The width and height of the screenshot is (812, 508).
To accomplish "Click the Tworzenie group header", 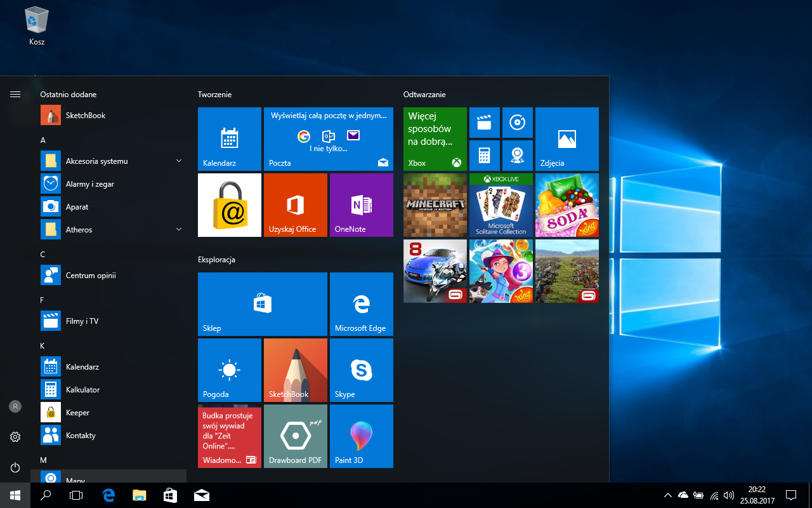I will pos(214,95).
